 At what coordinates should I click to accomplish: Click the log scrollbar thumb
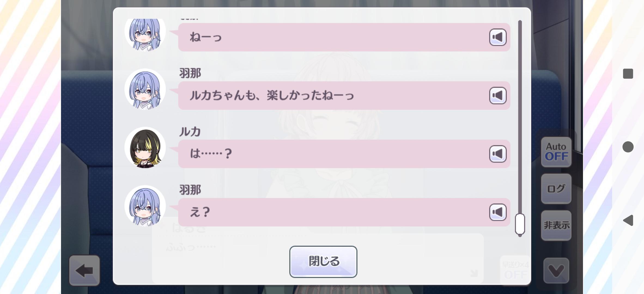coord(520,224)
